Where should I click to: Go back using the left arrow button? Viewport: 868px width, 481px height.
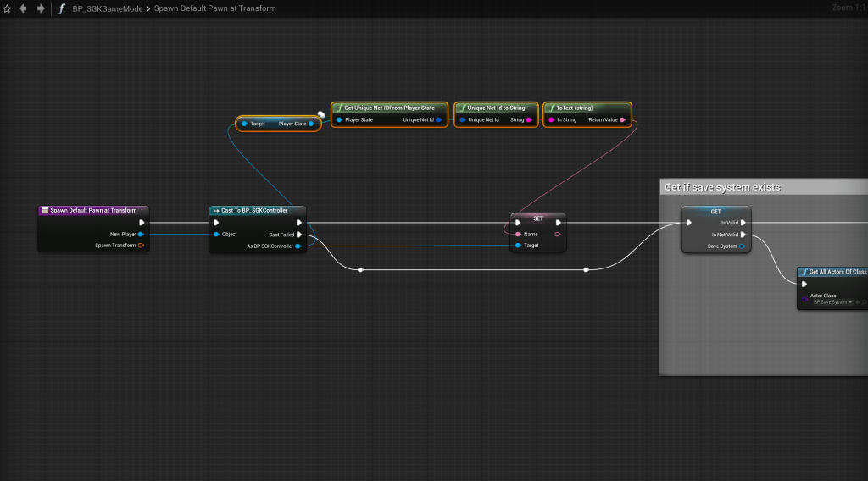point(23,8)
